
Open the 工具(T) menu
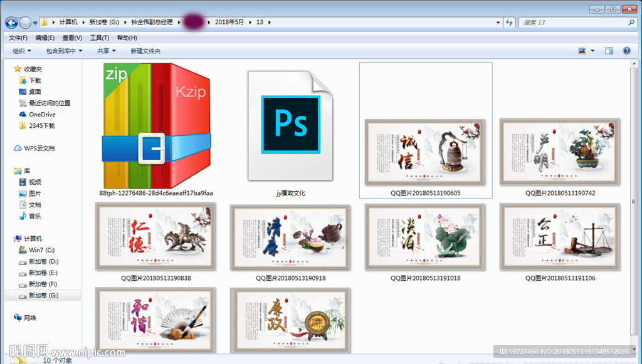pyautogui.click(x=100, y=38)
